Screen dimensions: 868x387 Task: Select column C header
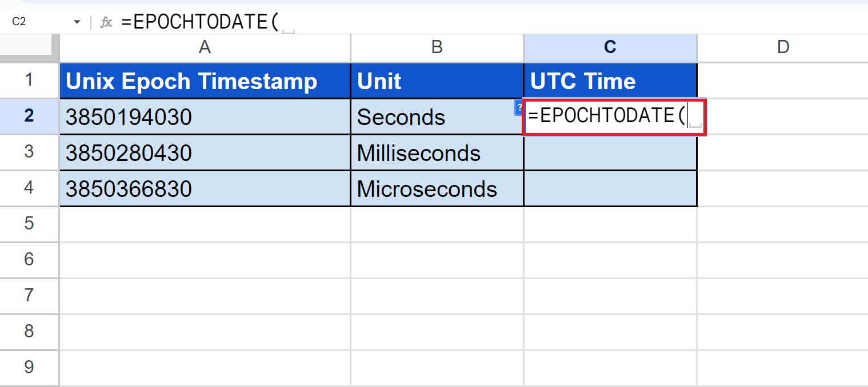(x=610, y=47)
